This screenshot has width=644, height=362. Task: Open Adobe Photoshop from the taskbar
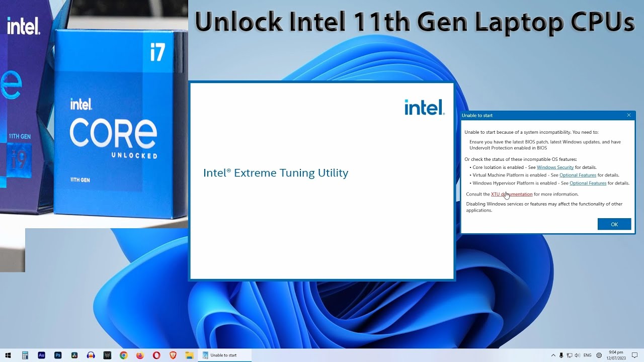pos(58,355)
